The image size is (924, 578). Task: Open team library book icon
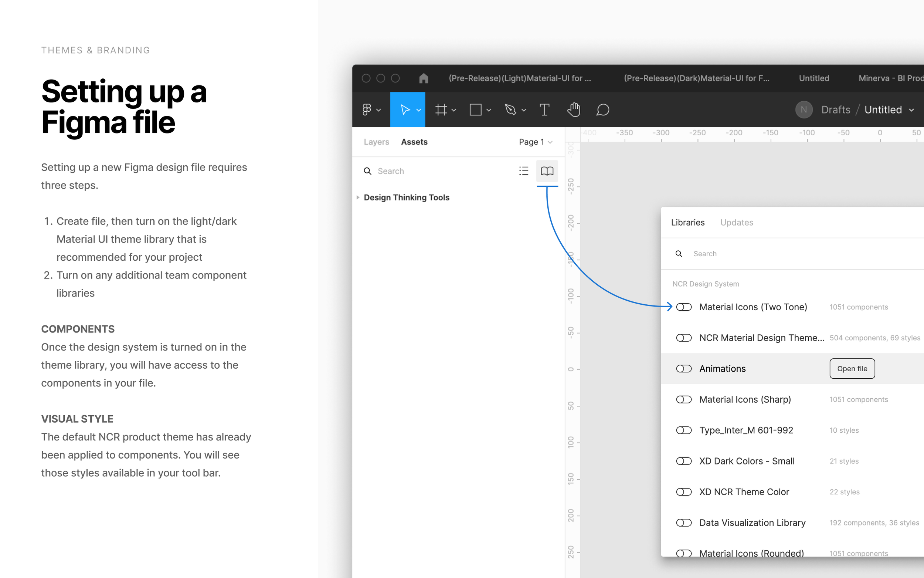(547, 171)
